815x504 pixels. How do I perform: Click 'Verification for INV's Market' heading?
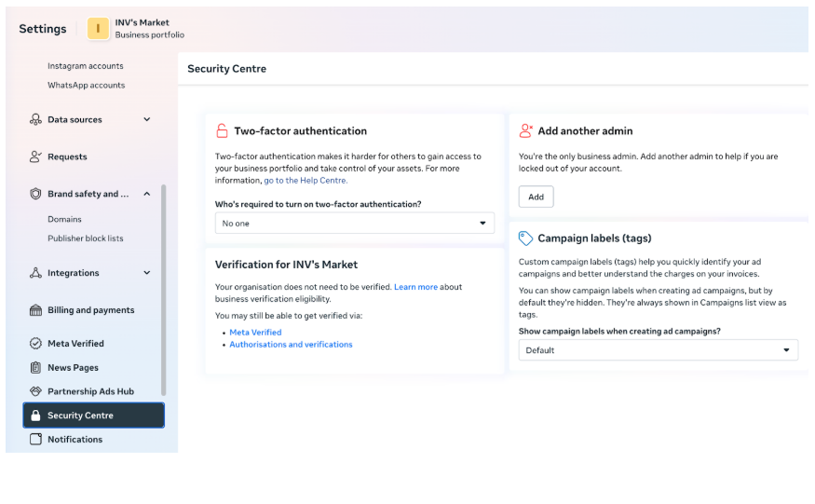286,265
